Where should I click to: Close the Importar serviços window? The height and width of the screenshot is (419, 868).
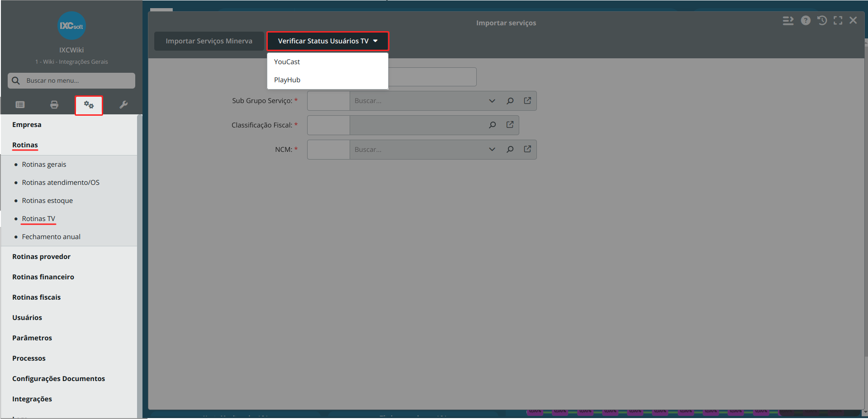(x=853, y=20)
